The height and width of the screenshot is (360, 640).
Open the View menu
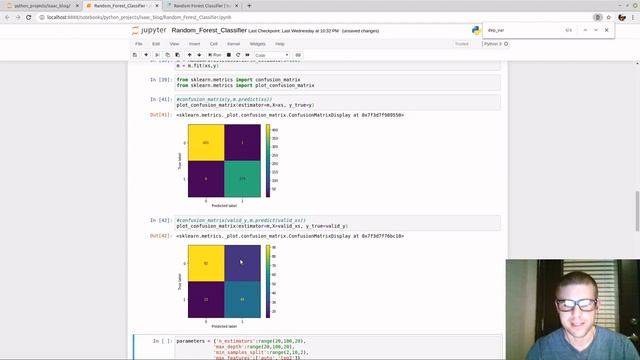click(174, 44)
